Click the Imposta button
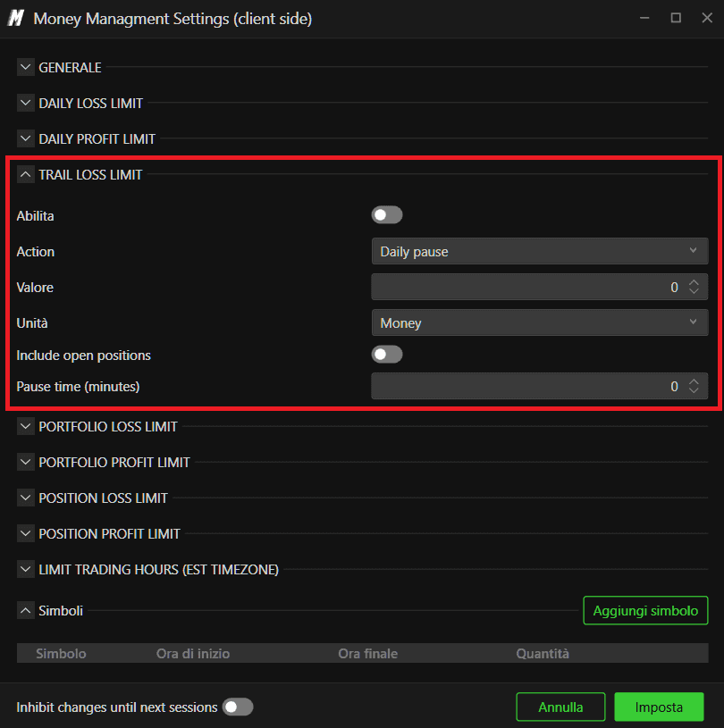The width and height of the screenshot is (724, 728). [x=659, y=707]
